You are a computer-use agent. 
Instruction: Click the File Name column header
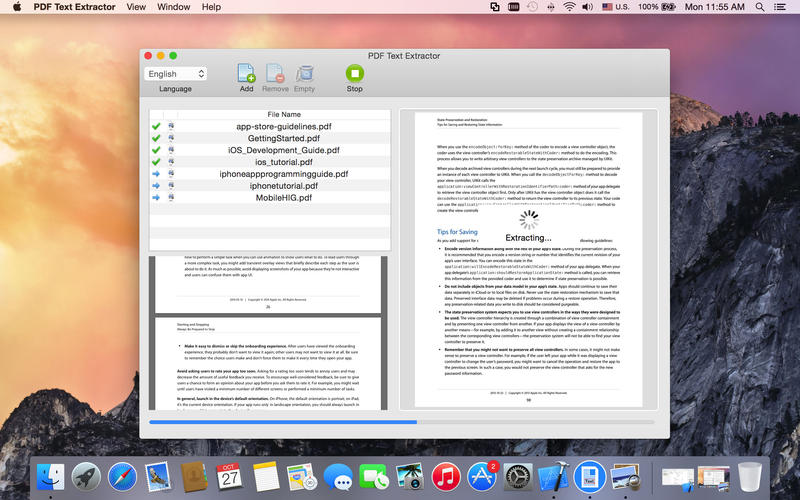[x=284, y=114]
